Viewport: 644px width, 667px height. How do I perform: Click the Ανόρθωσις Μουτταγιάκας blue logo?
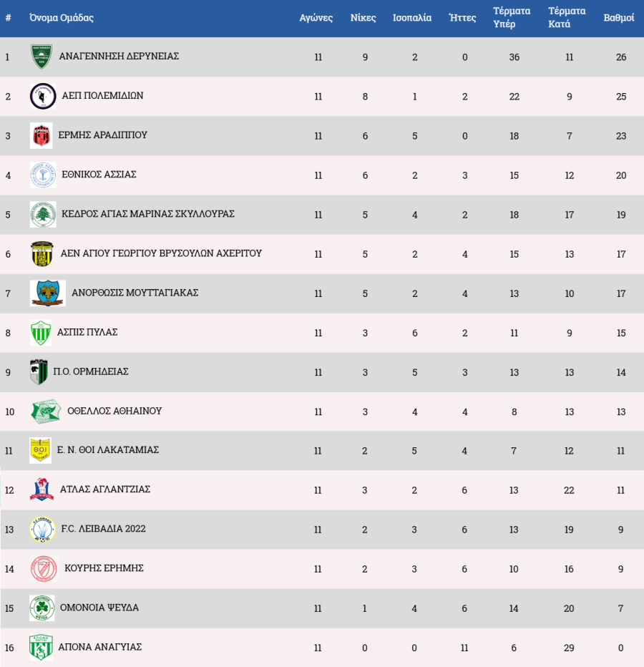pyautogui.click(x=48, y=293)
